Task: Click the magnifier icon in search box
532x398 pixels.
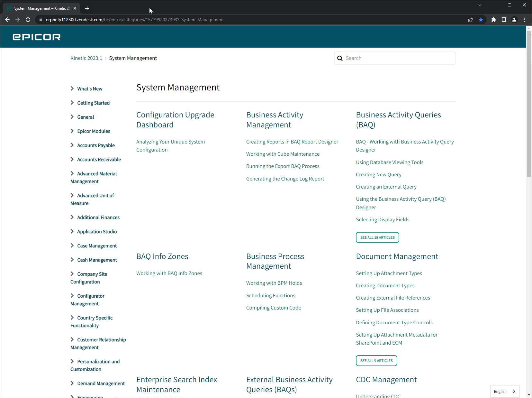Action: [340, 58]
